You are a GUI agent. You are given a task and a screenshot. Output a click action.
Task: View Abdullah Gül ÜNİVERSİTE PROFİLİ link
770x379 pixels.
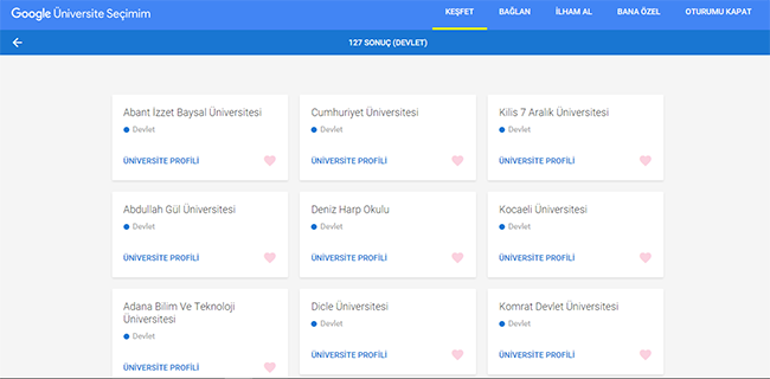tap(161, 258)
